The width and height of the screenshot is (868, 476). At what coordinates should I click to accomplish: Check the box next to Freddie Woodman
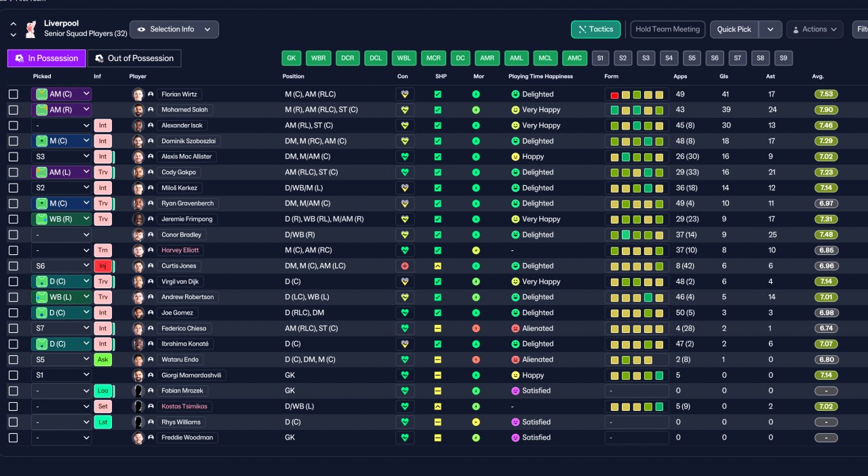click(x=14, y=437)
